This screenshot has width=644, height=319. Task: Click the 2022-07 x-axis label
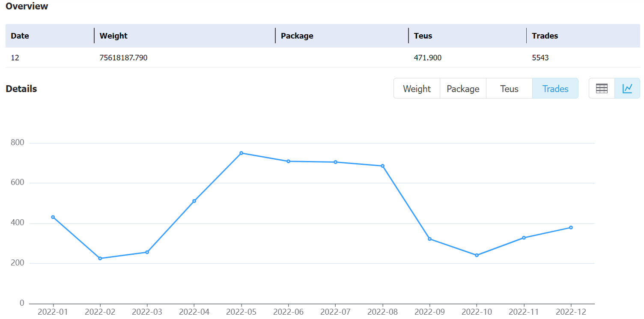click(335, 312)
